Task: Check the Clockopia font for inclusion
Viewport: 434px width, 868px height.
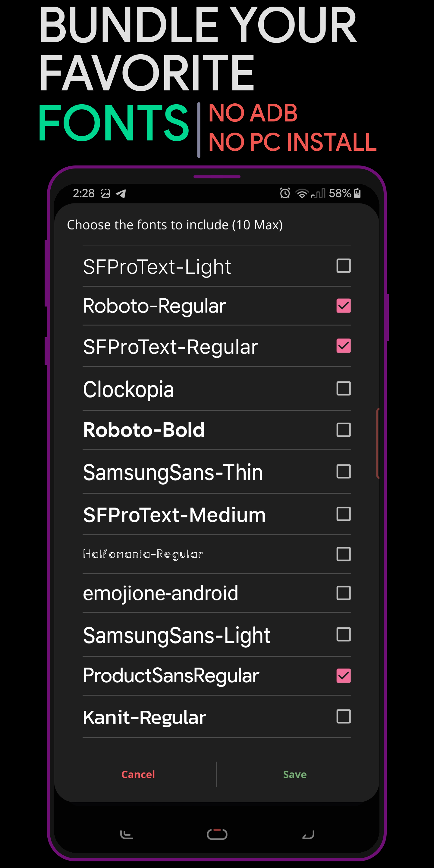Action: [x=343, y=388]
